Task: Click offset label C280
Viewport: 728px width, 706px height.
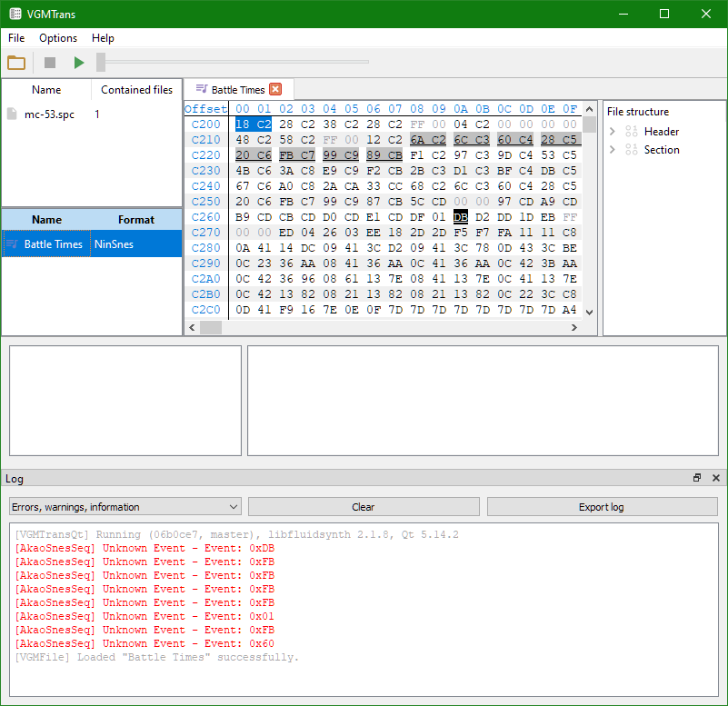Action: (205, 247)
